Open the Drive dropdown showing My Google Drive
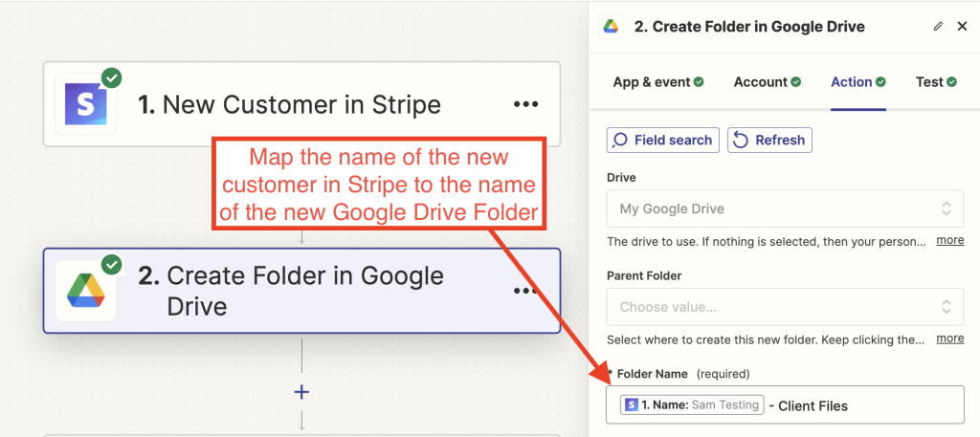Viewport: 980px width, 437px height. [x=785, y=208]
